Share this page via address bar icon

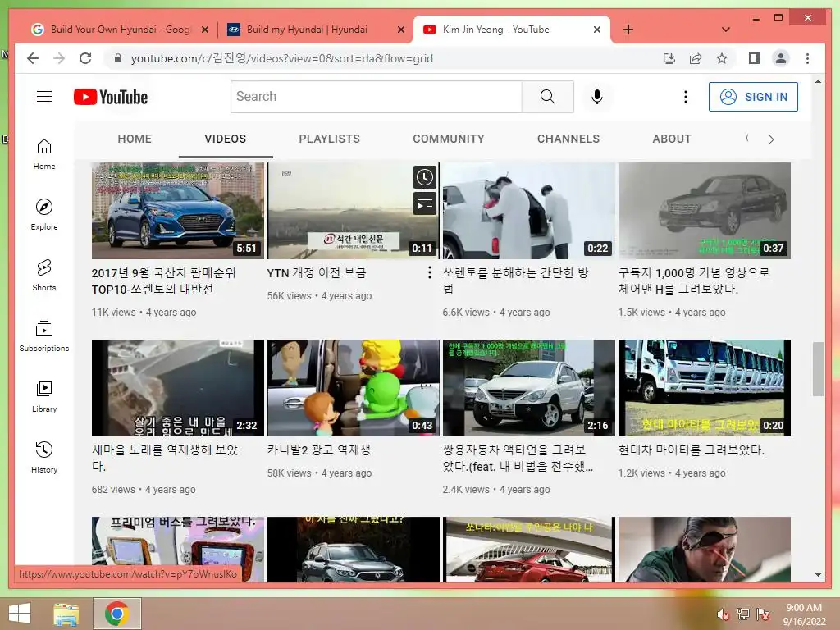click(x=696, y=58)
